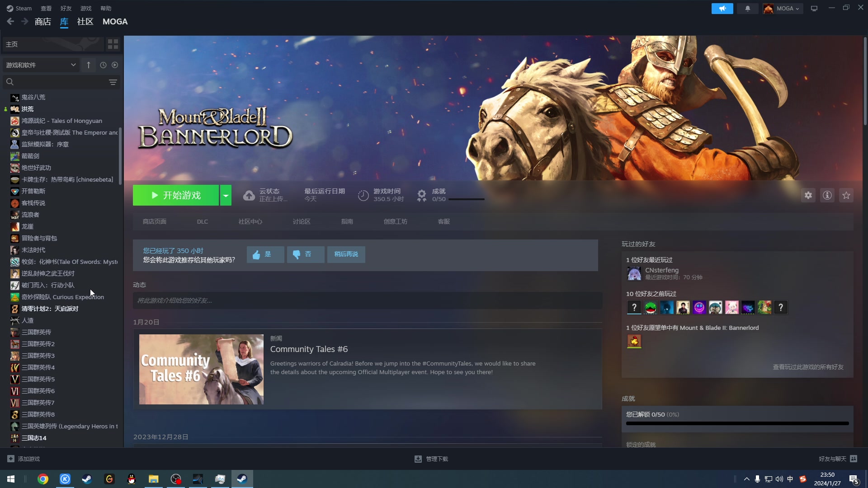The image size is (868, 488).
Task: Open the 讨论区 tab
Action: pyautogui.click(x=302, y=221)
